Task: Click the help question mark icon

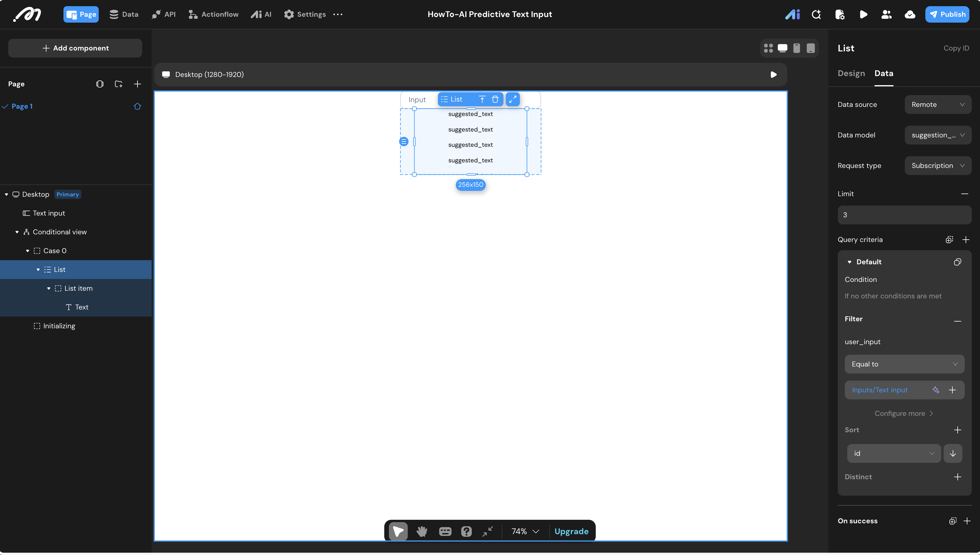Action: tap(466, 531)
